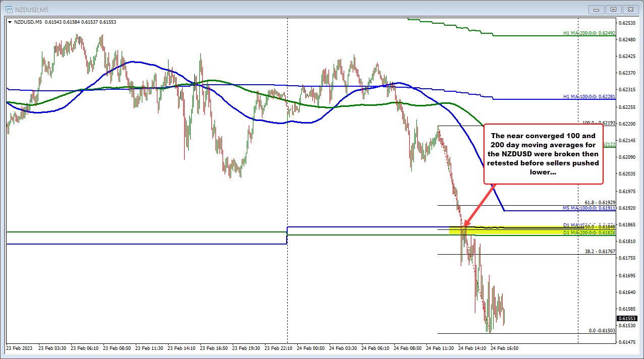The image size is (644, 359).
Task: Click the 24 Feb 16:50 time label
Action: (x=504, y=348)
